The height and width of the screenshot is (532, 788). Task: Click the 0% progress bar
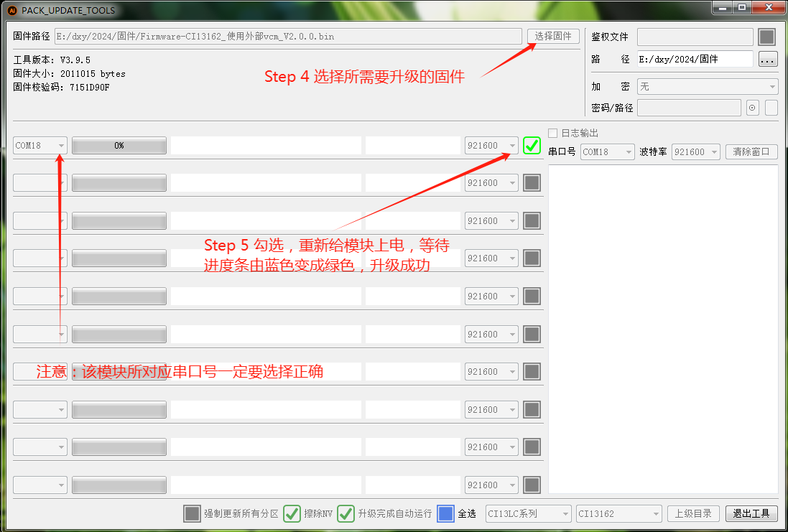pos(119,145)
